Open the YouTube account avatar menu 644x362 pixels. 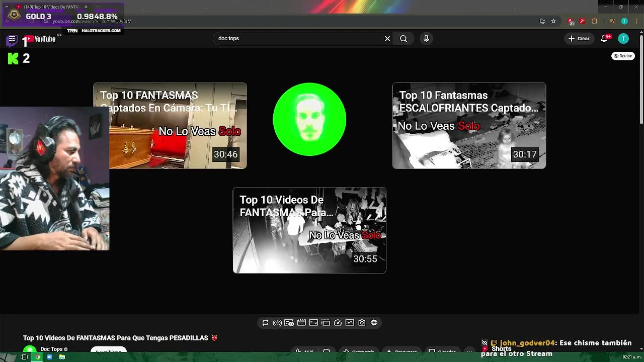click(623, 38)
